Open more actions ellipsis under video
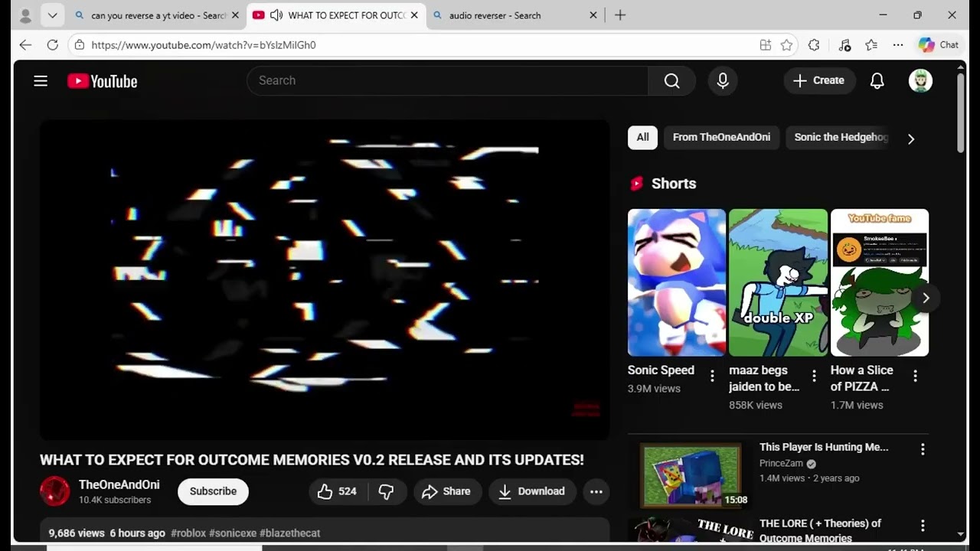Screen dimensions: 980x551 596,491
